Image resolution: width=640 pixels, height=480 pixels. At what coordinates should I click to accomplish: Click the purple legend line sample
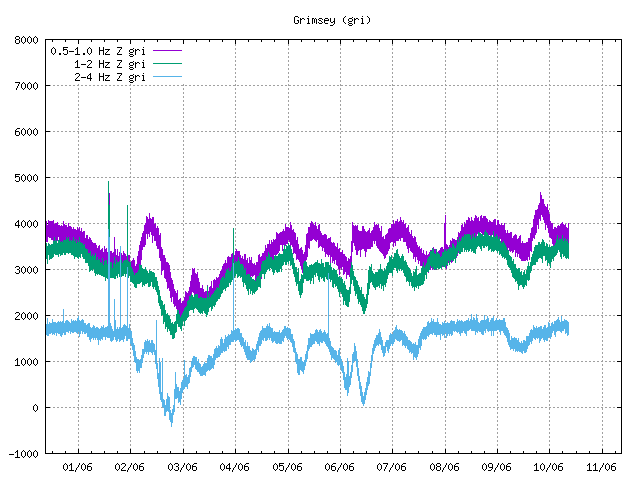click(x=167, y=51)
